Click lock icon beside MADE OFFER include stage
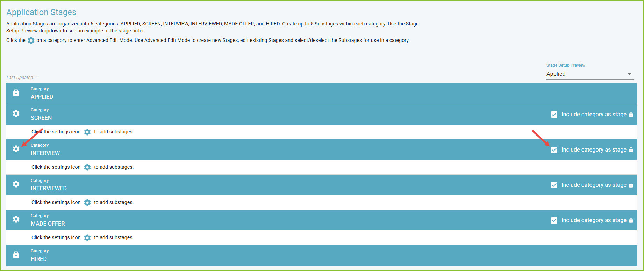 (631, 220)
